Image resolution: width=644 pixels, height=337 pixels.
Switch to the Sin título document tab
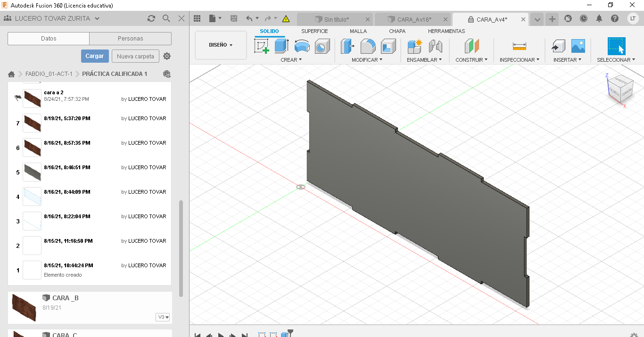pos(335,19)
